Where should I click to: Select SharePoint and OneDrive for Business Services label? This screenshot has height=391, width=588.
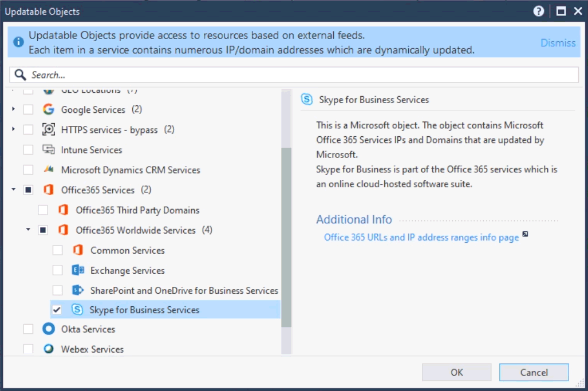coord(184,291)
